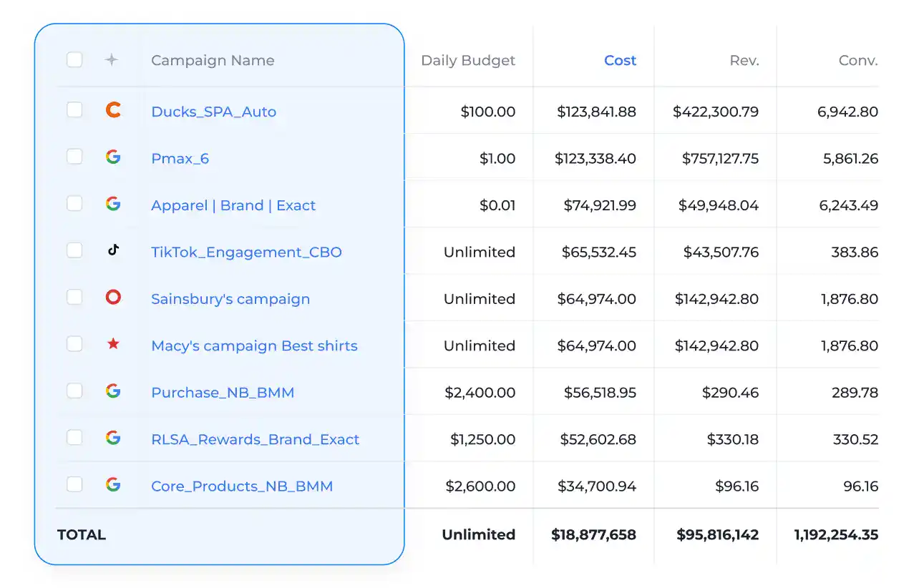Click the sparkle icon in header row
This screenshot has height=588, width=919.
[x=112, y=60]
